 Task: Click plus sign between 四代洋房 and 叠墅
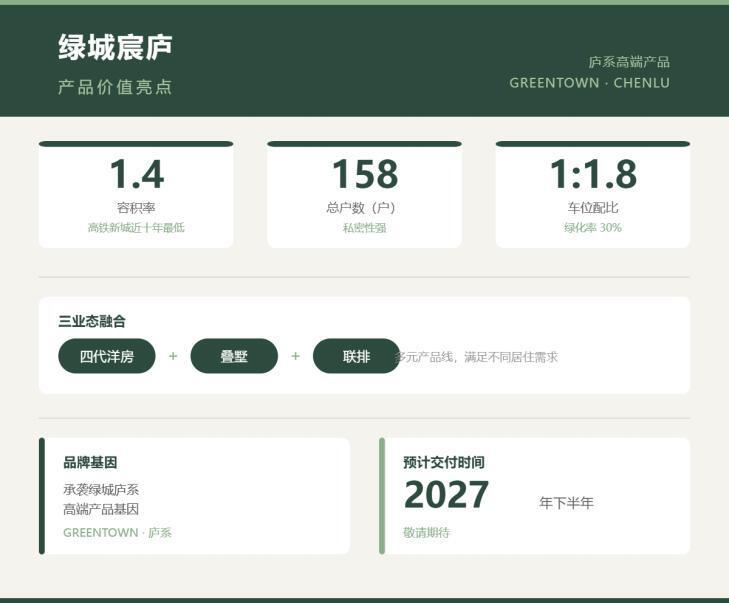click(173, 356)
